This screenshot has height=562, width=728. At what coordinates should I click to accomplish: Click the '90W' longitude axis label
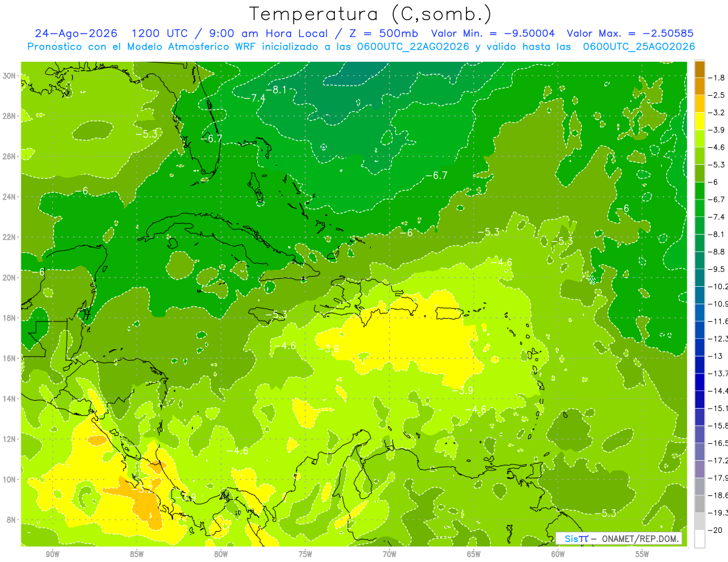point(52,554)
